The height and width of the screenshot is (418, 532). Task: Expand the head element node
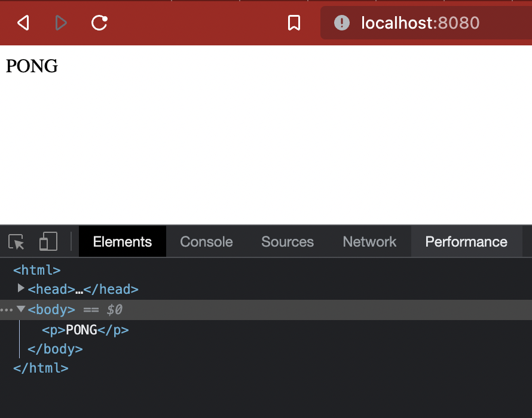point(22,288)
